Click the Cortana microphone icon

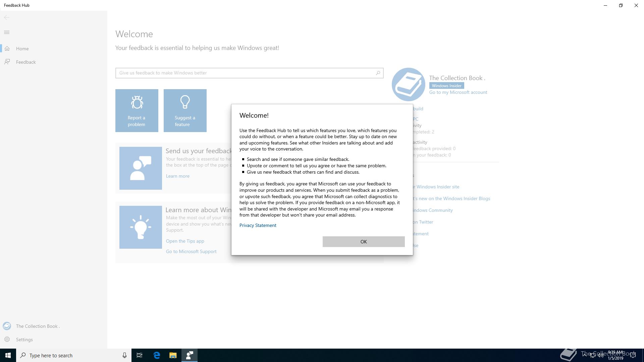[124, 355]
